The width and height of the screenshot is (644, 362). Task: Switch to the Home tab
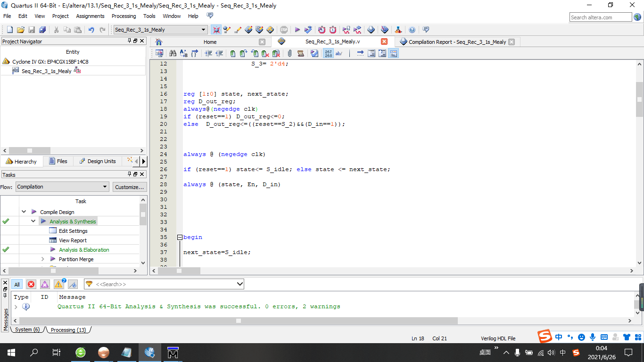[x=210, y=41]
